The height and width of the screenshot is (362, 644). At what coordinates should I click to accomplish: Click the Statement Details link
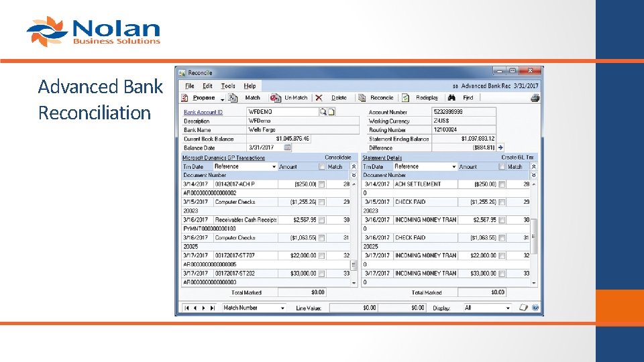[382, 158]
